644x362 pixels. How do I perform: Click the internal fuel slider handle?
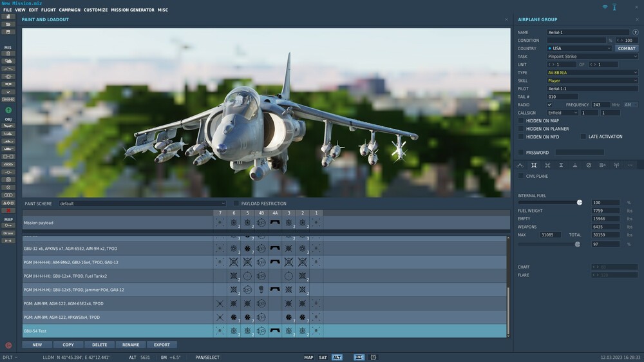click(580, 202)
